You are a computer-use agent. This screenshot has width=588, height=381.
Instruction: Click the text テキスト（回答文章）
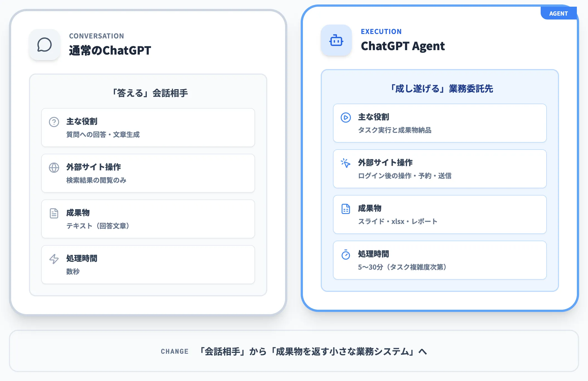98,226
